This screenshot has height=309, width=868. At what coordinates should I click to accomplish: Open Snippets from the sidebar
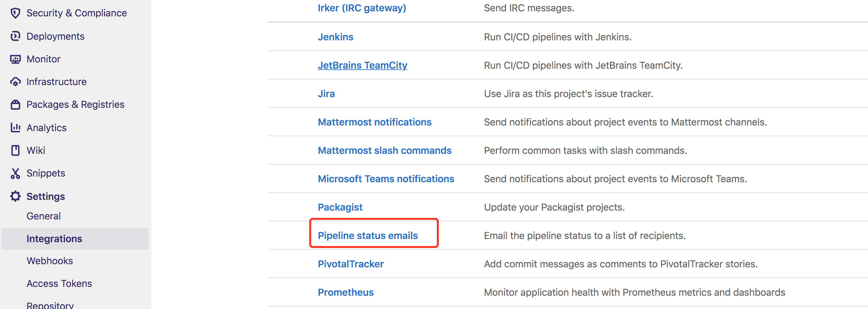(x=45, y=173)
